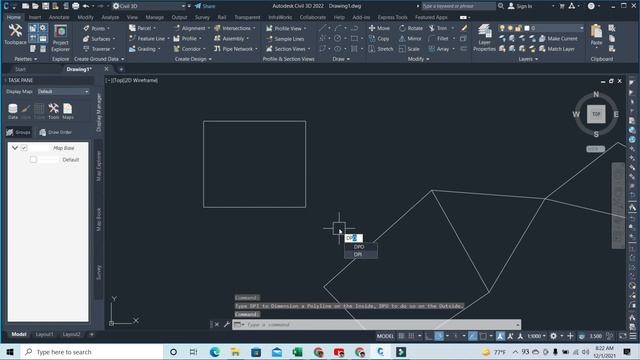Click the Make Current layer tool
This screenshot has width=640, height=360.
pyautogui.click(x=558, y=39)
